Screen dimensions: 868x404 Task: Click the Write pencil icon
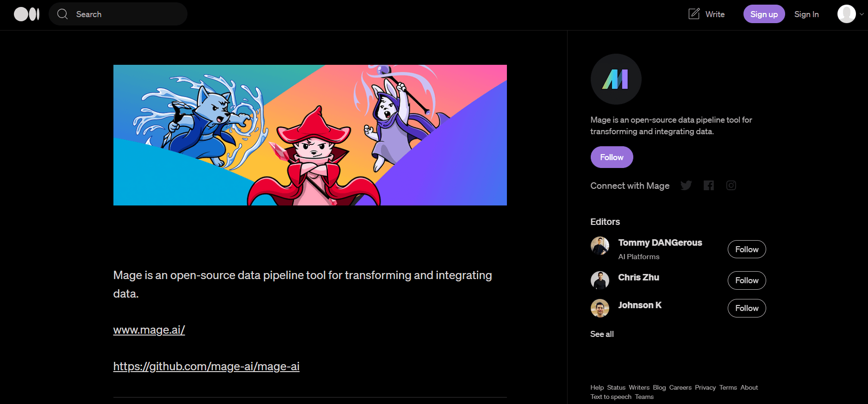[694, 14]
